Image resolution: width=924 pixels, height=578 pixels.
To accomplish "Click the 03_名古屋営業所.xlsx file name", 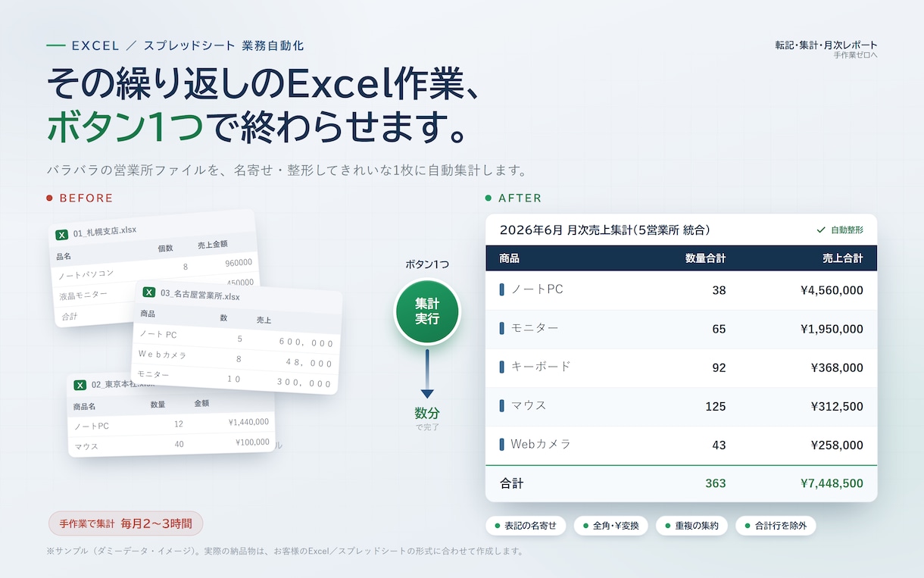I will 200,295.
